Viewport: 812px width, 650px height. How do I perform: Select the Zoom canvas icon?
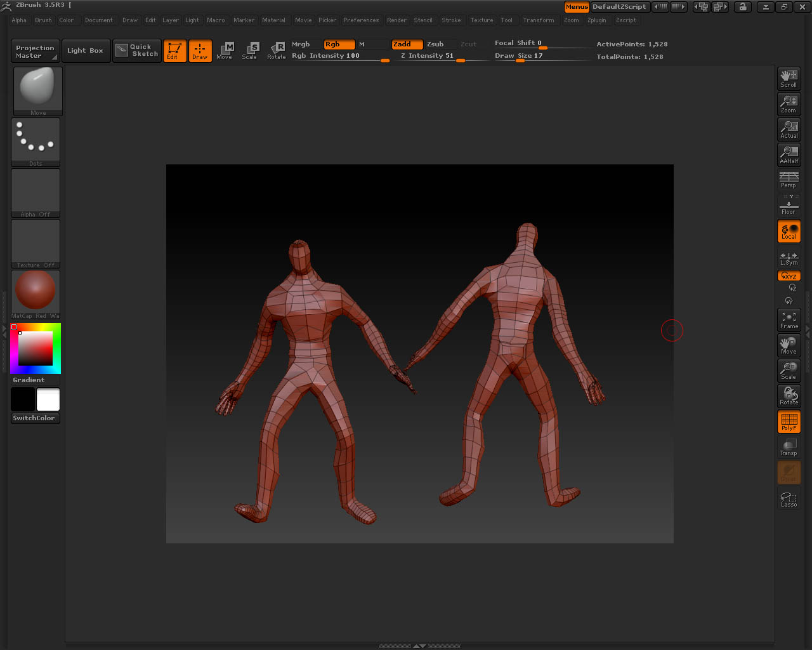click(789, 104)
